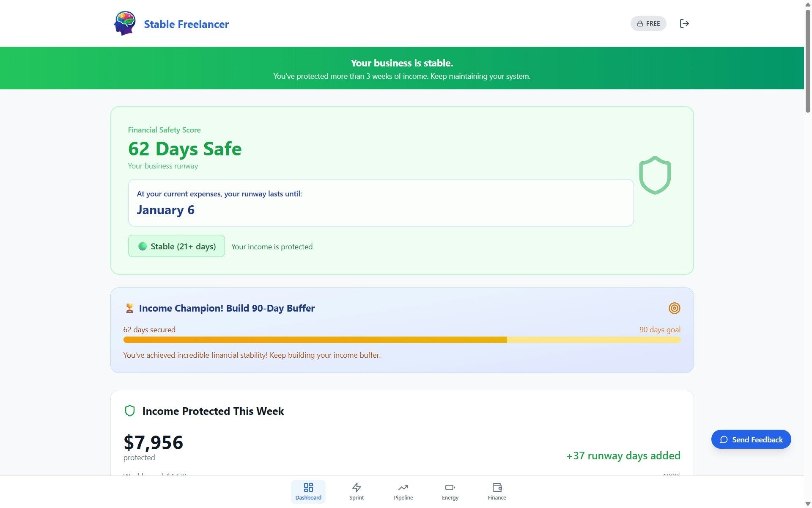
Task: Open Send Feedback
Action: tap(751, 439)
